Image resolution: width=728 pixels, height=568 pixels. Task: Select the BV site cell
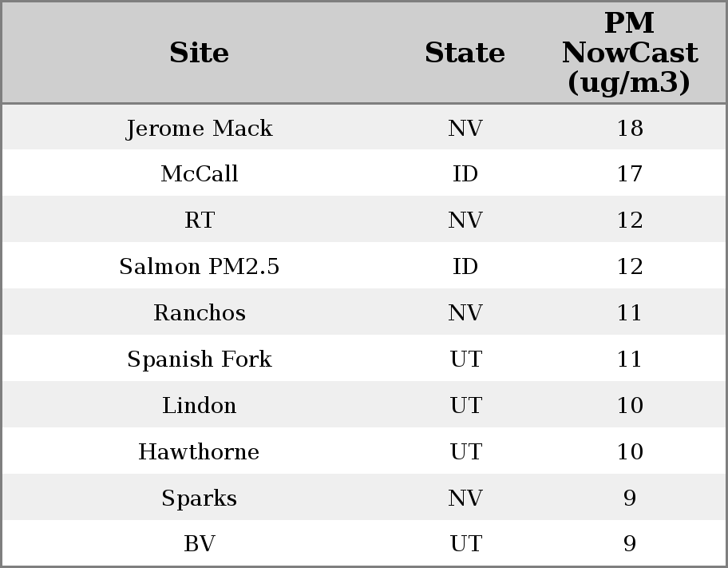click(x=199, y=544)
